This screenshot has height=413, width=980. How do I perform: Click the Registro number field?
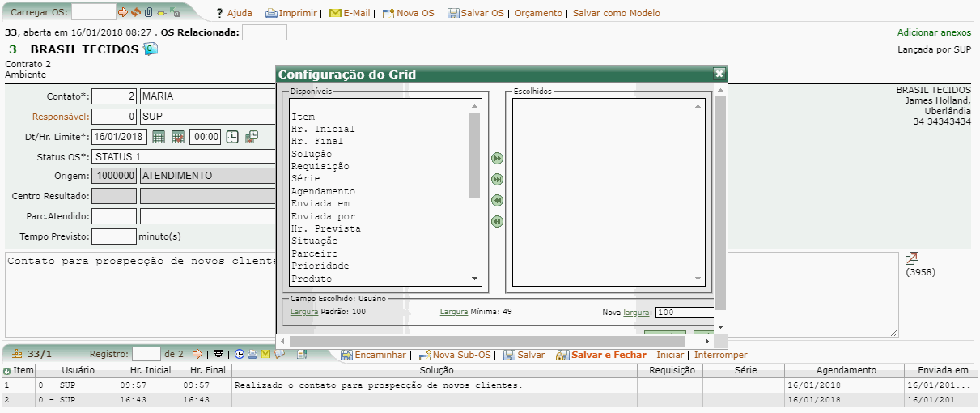pos(146,354)
